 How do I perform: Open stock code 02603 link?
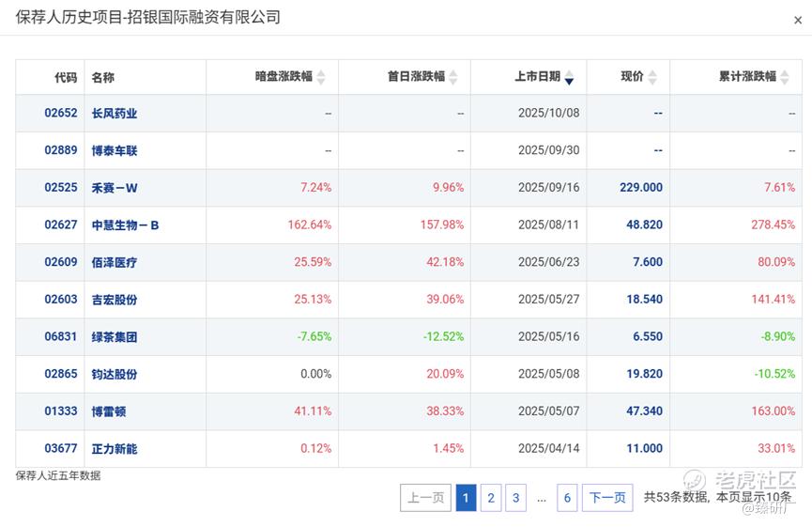click(x=61, y=300)
